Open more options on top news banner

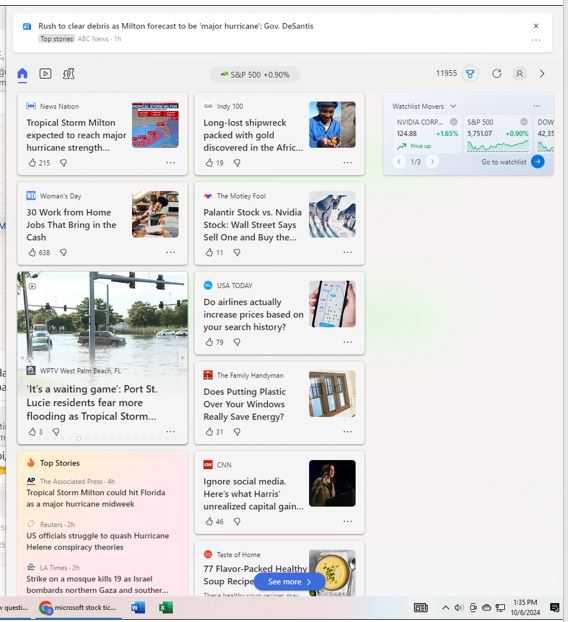coord(536,40)
